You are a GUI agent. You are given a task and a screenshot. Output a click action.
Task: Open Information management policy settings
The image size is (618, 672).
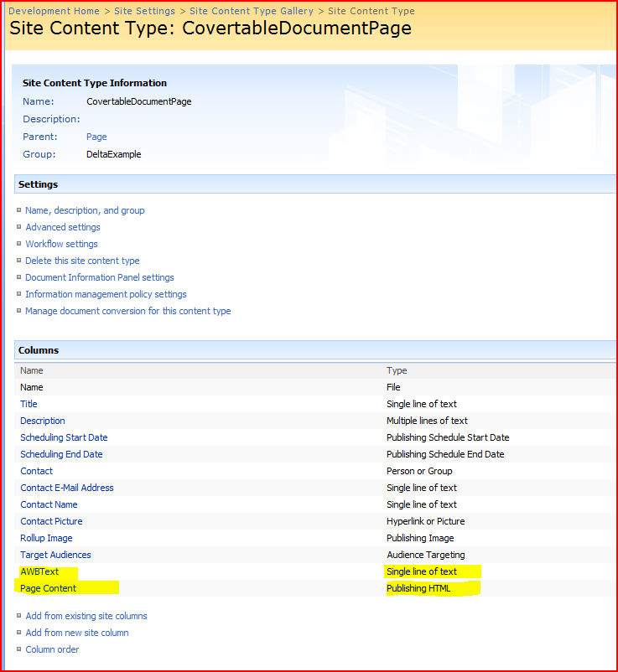106,294
